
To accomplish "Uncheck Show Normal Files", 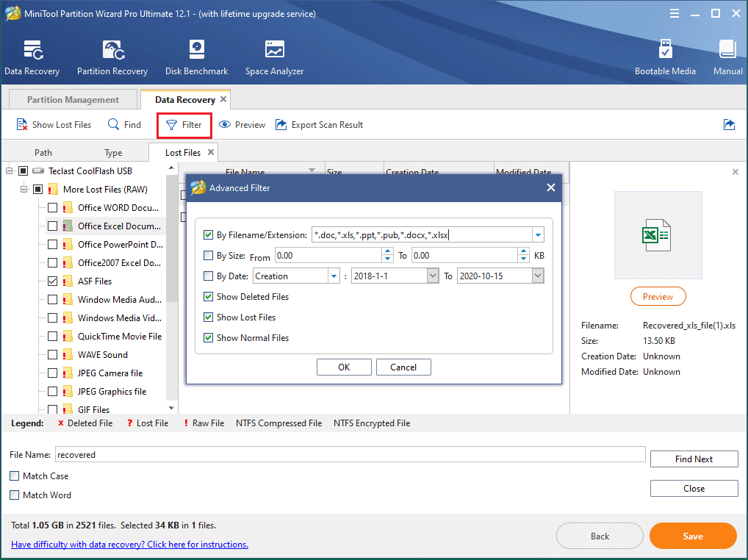I will pyautogui.click(x=208, y=337).
